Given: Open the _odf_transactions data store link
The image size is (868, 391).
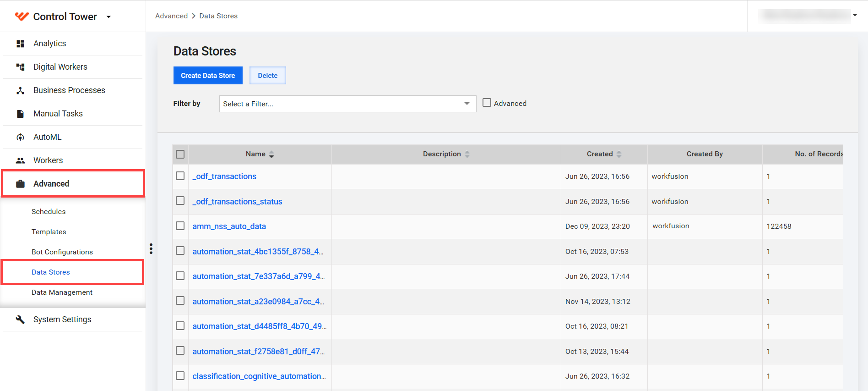Looking at the screenshot, I should [x=224, y=176].
